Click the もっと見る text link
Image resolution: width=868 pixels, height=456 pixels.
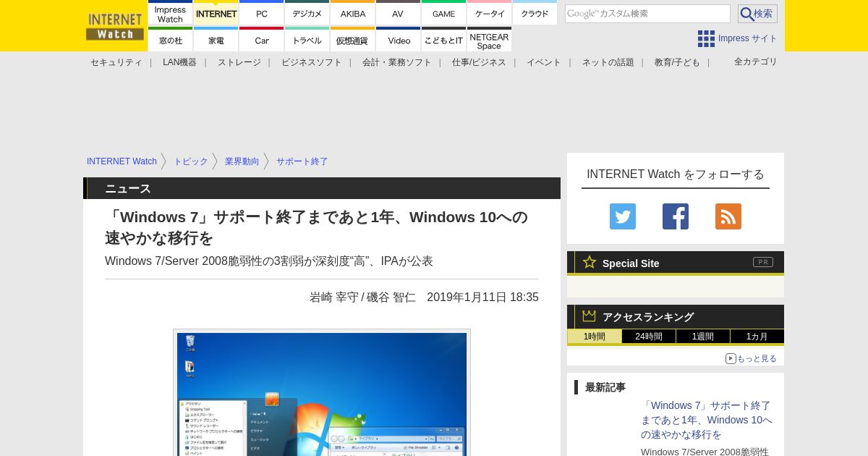[x=757, y=358]
